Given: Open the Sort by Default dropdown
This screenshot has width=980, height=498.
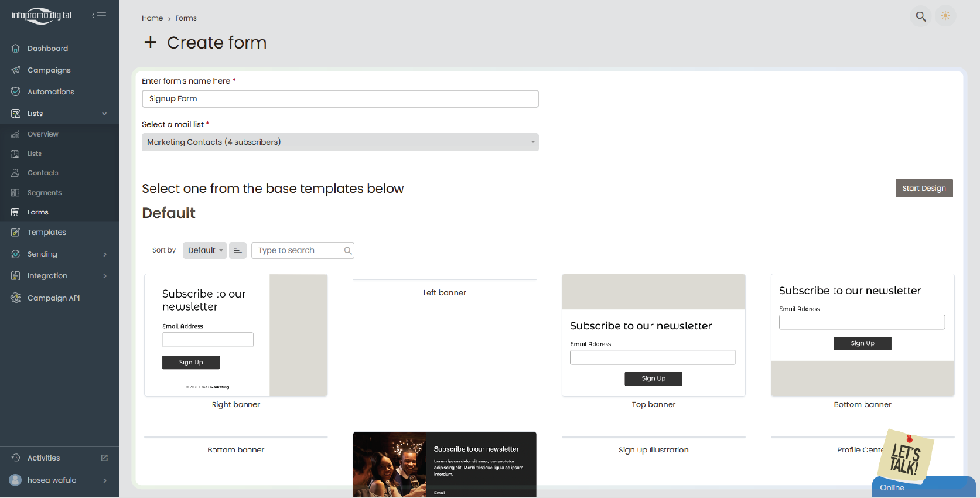Looking at the screenshot, I should pos(204,250).
